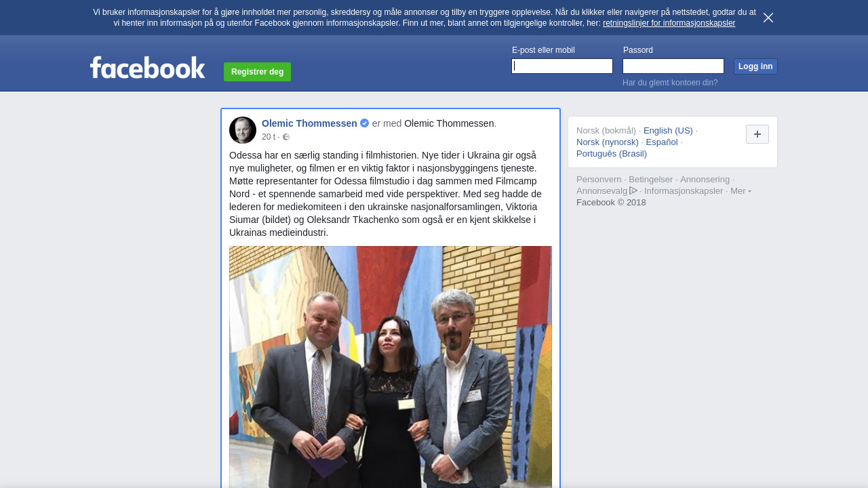The height and width of the screenshot is (488, 868).
Task: Switch language to English (US)
Action: pyautogui.click(x=668, y=131)
